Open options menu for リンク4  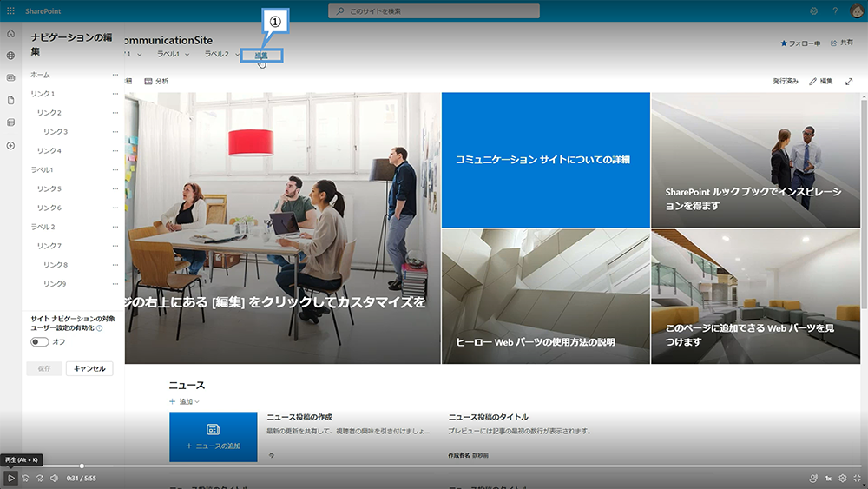[x=115, y=150]
